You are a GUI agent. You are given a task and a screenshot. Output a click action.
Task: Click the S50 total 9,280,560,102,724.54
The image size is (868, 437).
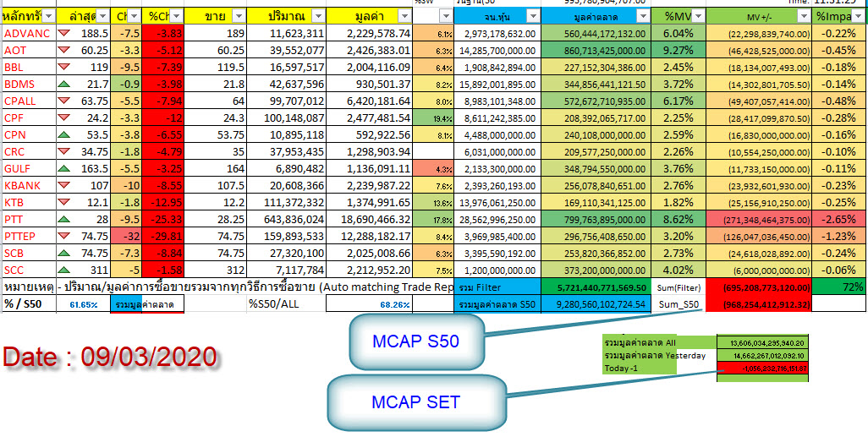click(x=595, y=303)
